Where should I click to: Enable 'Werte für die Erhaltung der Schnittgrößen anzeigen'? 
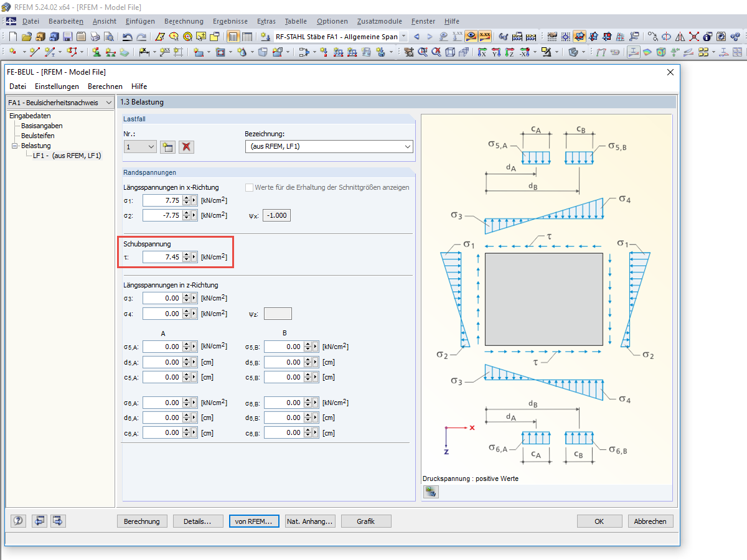pyautogui.click(x=250, y=187)
